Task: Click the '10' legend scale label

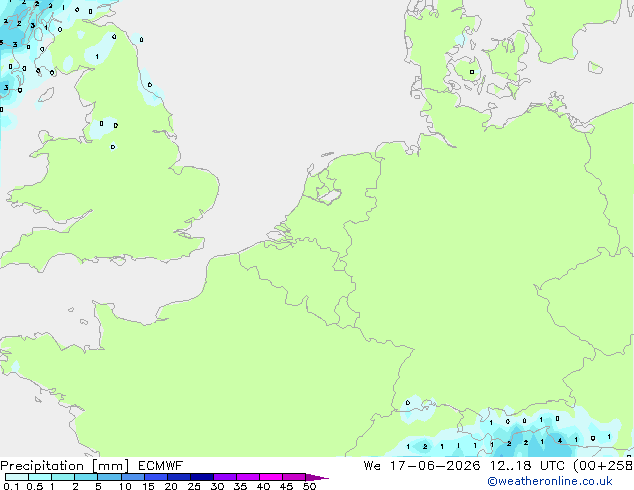Action: tap(125, 486)
